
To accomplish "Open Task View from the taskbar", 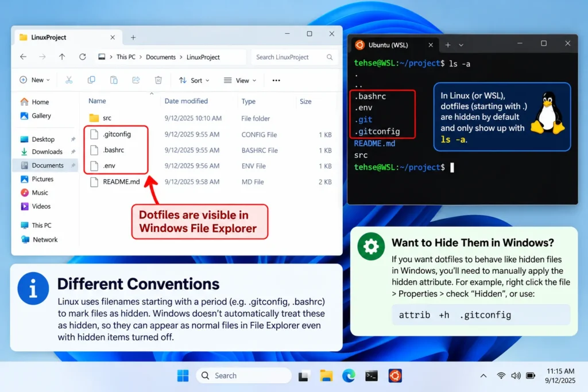I will pos(304,376).
